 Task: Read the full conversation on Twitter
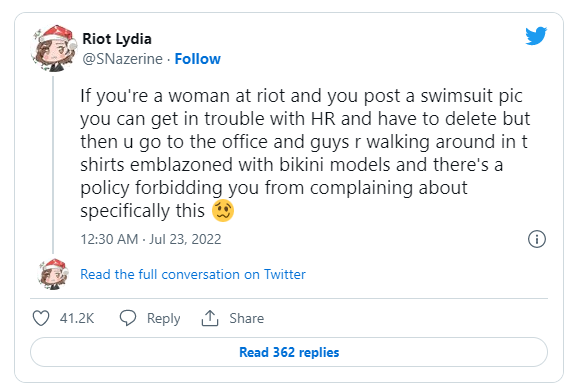coord(193,274)
